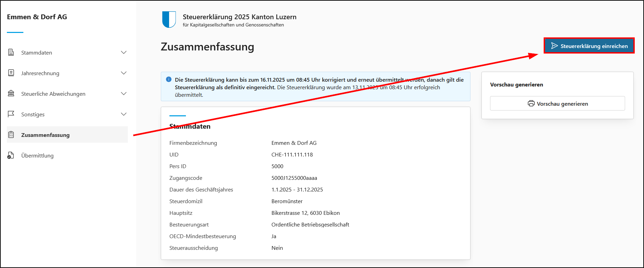Click the Zusammenfassung checklist icon
Image resolution: width=644 pixels, height=268 pixels.
click(11, 135)
